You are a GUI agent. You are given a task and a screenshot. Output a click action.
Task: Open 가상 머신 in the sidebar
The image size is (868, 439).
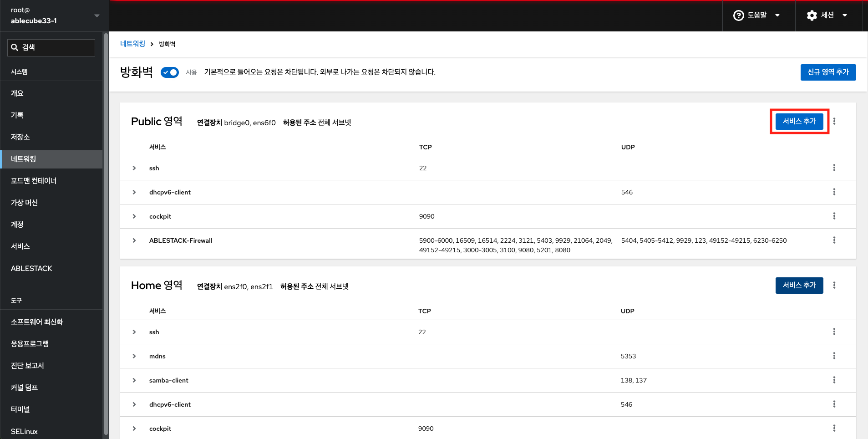[x=51, y=203]
